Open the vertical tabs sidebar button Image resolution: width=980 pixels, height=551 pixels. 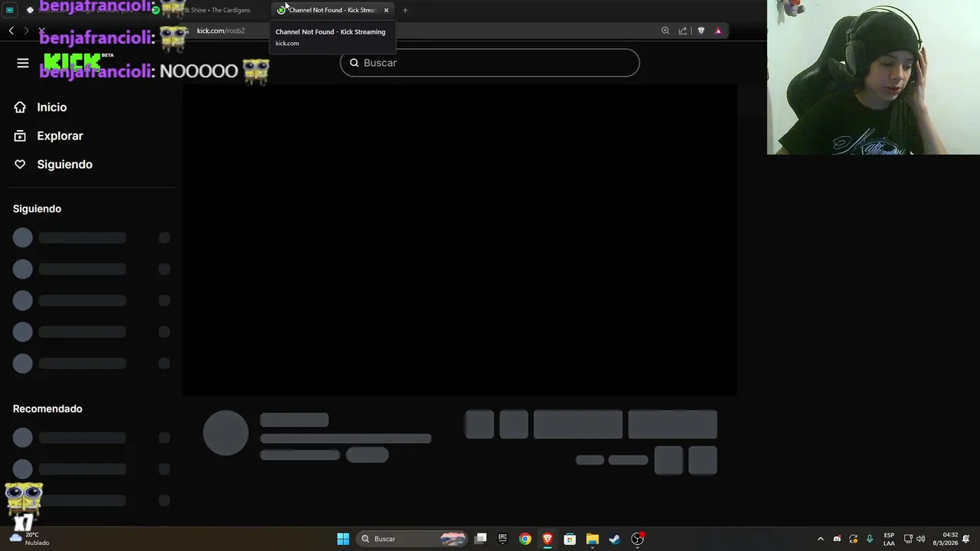coord(10,10)
